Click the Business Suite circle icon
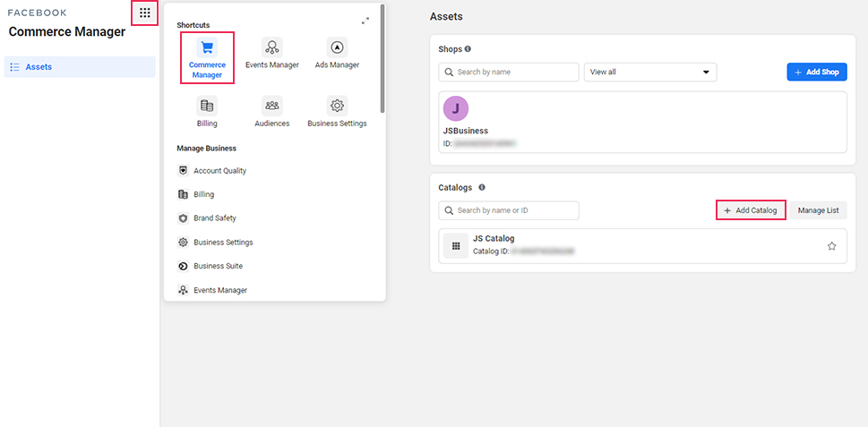The height and width of the screenshot is (427, 868). 184,266
